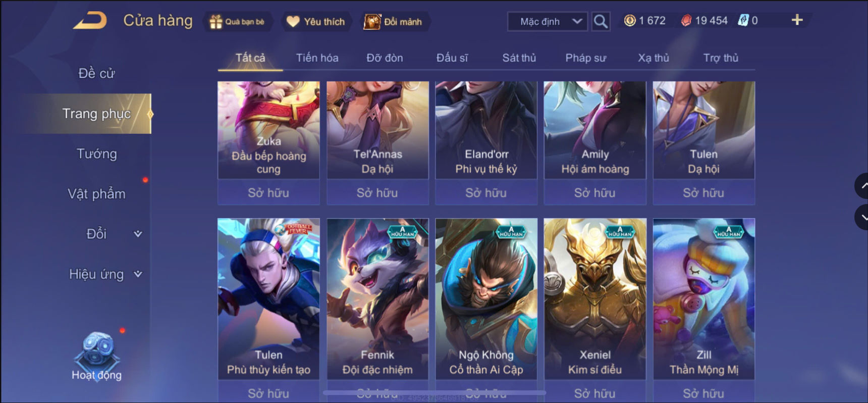Tap the golden back arrow icon
This screenshot has height=403, width=868.
pyautogui.click(x=90, y=21)
